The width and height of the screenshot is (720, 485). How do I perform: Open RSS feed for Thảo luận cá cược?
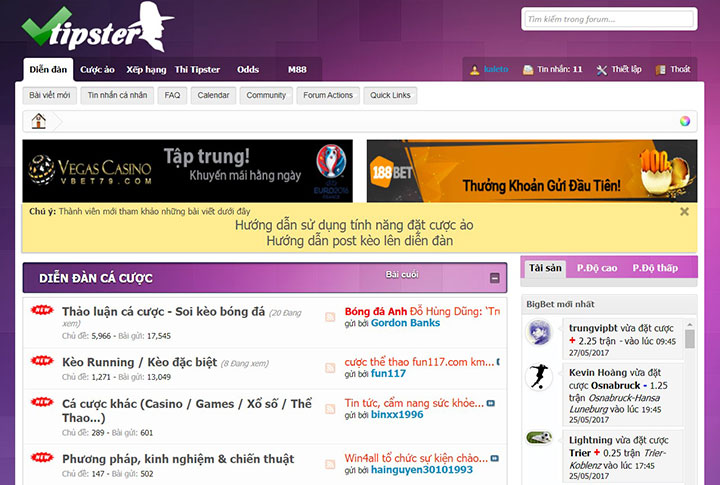point(330,317)
